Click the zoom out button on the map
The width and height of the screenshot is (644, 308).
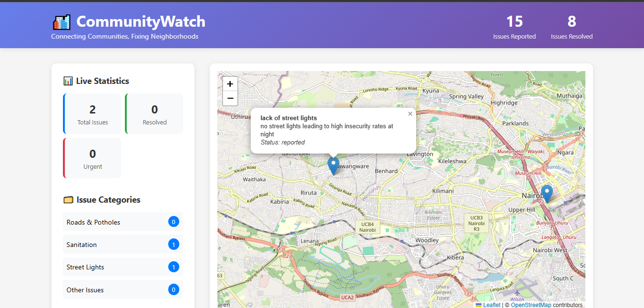point(230,98)
